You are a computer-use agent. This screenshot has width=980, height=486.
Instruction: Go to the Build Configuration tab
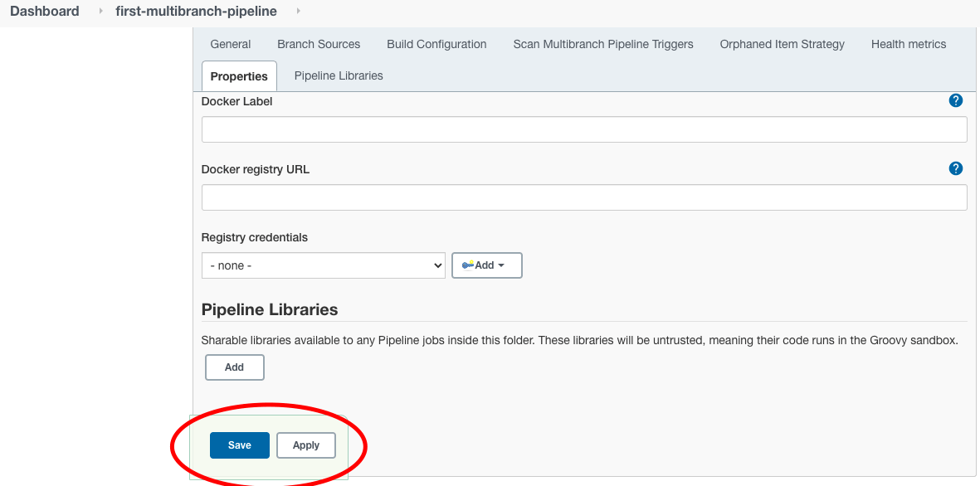[436, 44]
